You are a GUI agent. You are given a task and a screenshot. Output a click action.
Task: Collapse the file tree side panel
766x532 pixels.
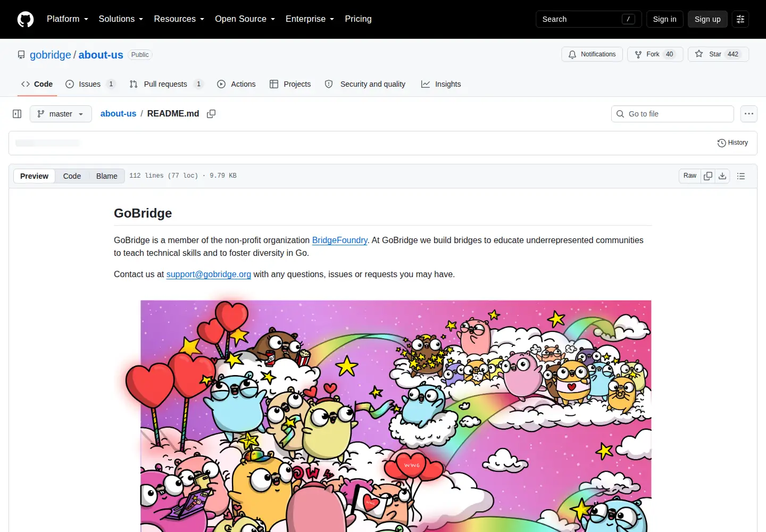(17, 114)
